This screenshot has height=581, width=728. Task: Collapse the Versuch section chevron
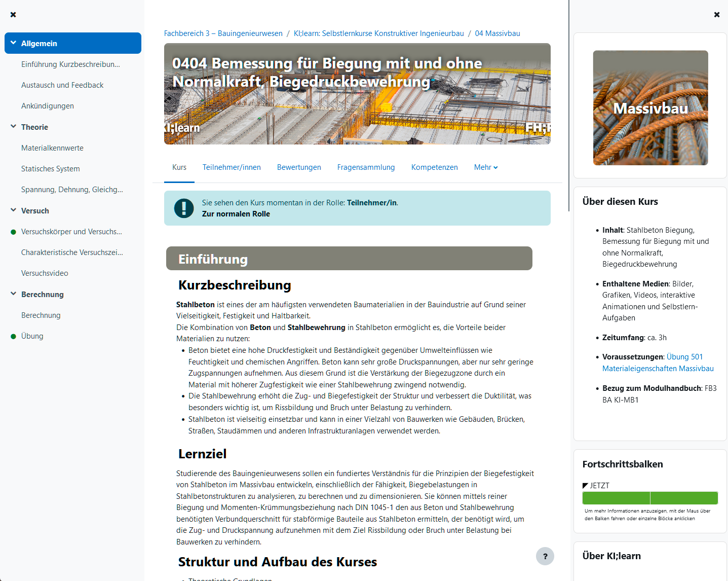tap(13, 210)
